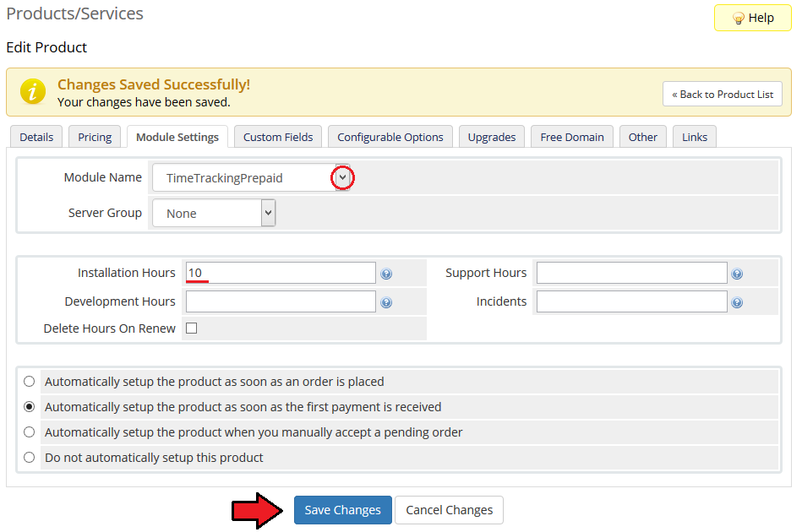This screenshot has width=802, height=532.
Task: Open the Server Group dropdown
Action: (x=214, y=213)
